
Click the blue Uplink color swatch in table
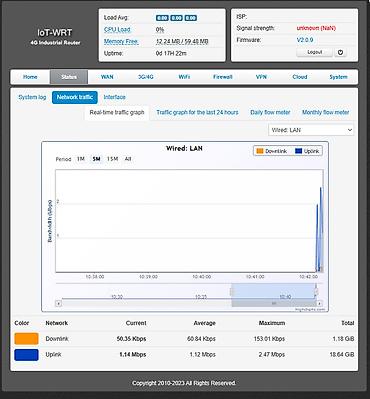pyautogui.click(x=26, y=355)
